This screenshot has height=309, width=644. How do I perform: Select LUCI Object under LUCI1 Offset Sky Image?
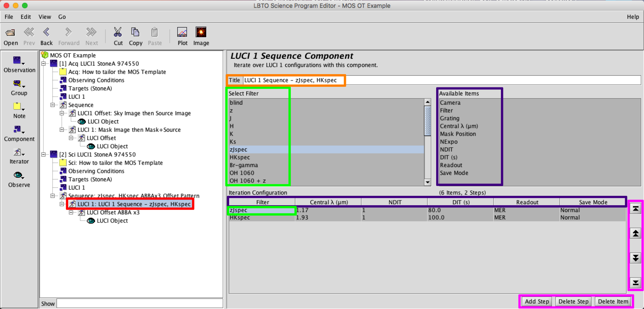[99, 121]
